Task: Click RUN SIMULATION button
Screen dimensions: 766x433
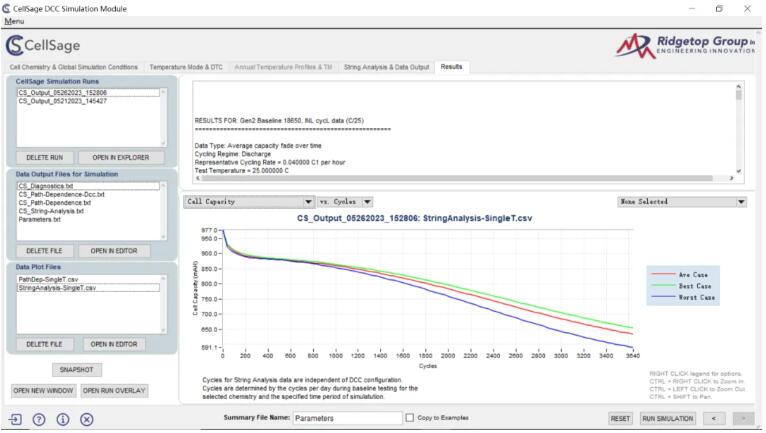Action: (x=668, y=419)
